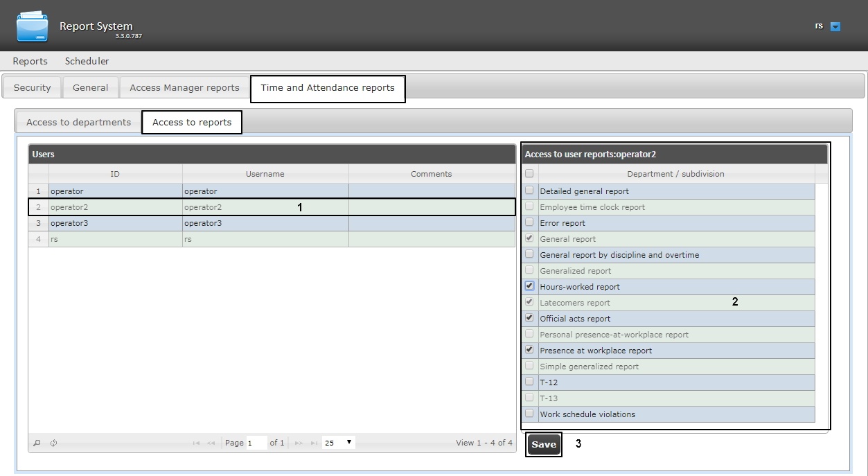The image size is (868, 476).
Task: Uncheck the Hours-worked report checkbox
Action: click(530, 286)
